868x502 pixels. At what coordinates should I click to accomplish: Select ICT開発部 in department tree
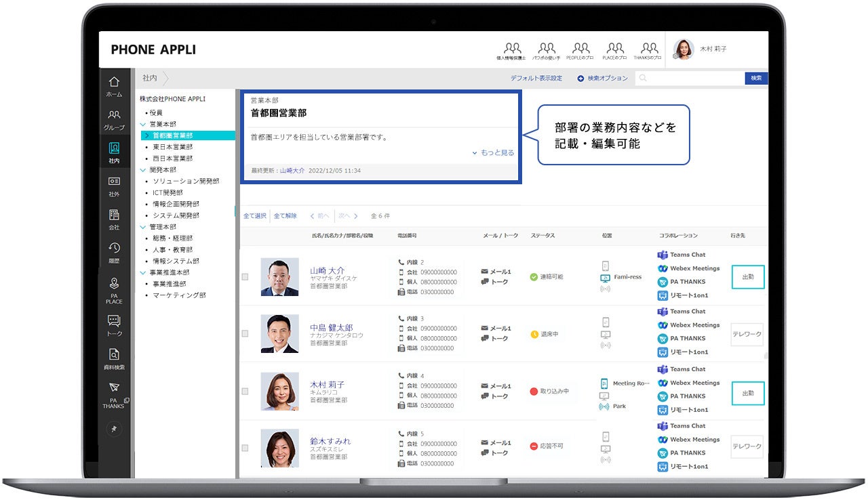pos(167,193)
